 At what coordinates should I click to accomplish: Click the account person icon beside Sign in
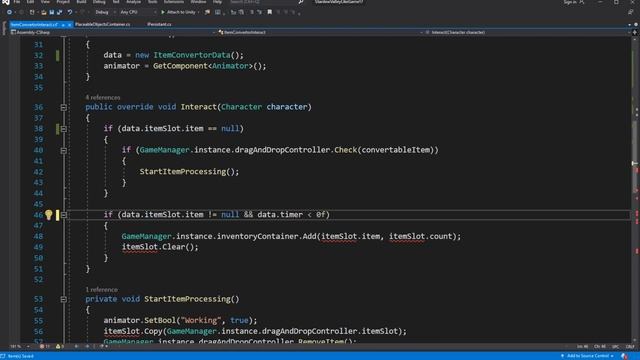582,2
